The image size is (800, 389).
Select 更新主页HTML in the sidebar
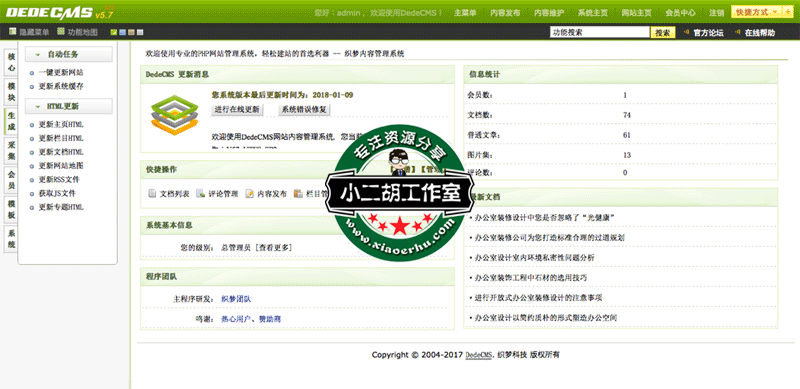[x=61, y=125]
